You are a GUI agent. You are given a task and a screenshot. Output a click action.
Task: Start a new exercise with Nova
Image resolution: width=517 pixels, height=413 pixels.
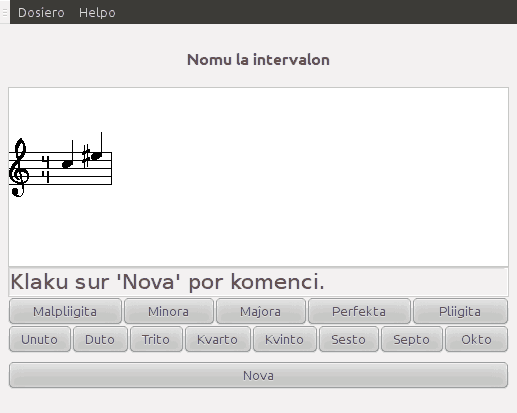(258, 375)
